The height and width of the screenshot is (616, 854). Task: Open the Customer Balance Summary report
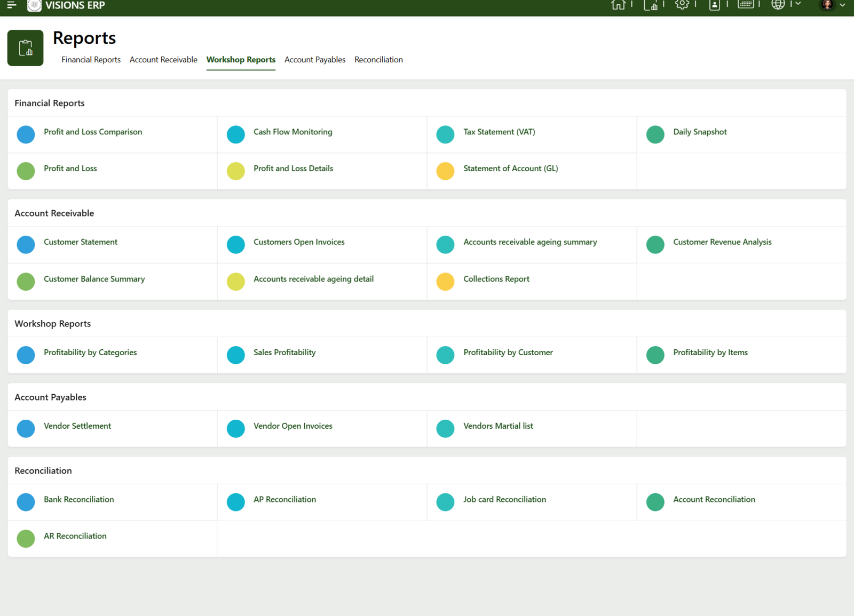94,279
